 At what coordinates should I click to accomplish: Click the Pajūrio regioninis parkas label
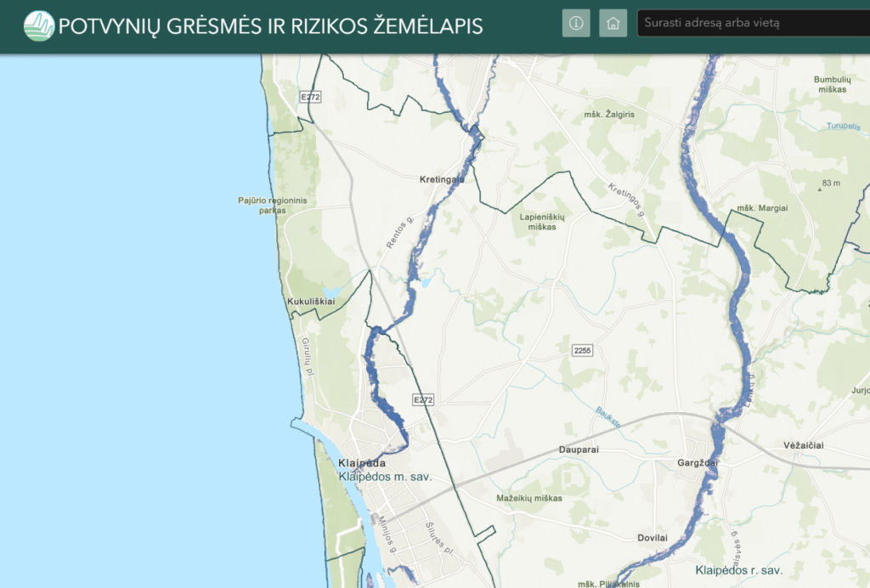pyautogui.click(x=272, y=206)
